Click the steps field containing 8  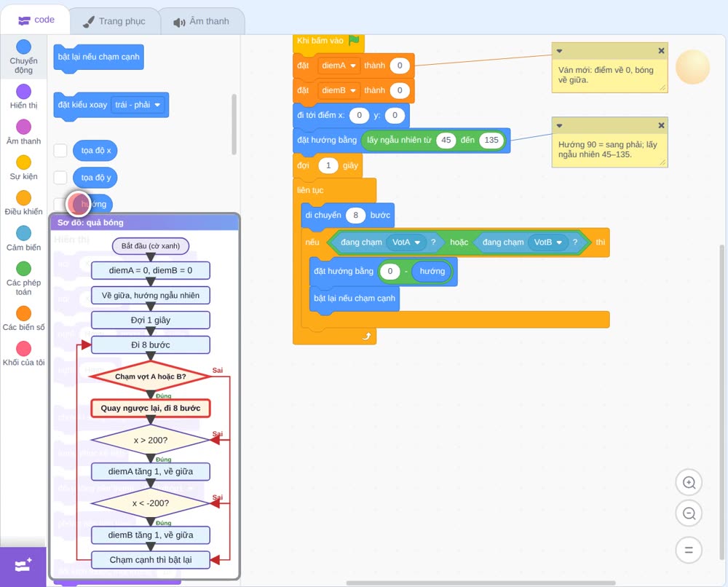coord(356,215)
